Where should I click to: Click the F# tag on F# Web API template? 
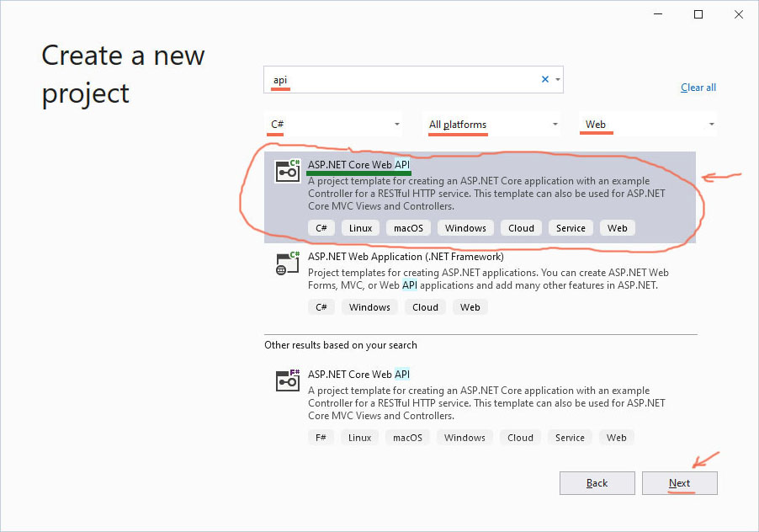click(321, 438)
